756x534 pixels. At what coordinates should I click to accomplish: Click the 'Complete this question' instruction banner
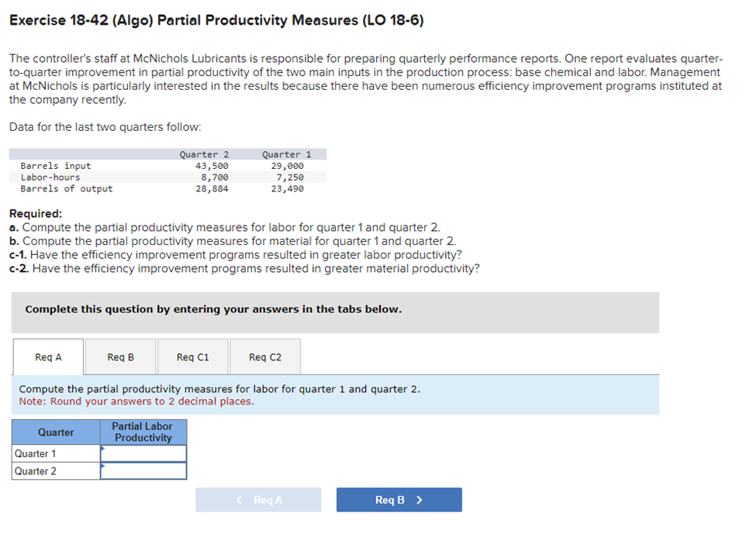coord(335,312)
